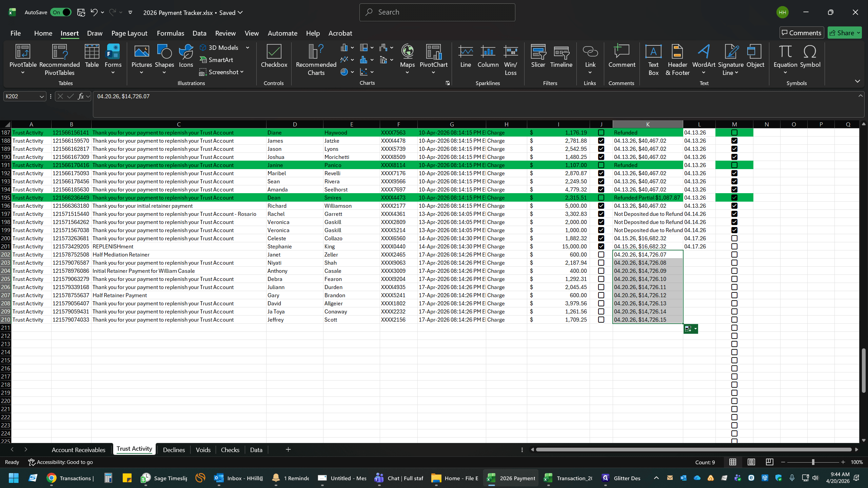Insert an Object from Text group

(755, 56)
